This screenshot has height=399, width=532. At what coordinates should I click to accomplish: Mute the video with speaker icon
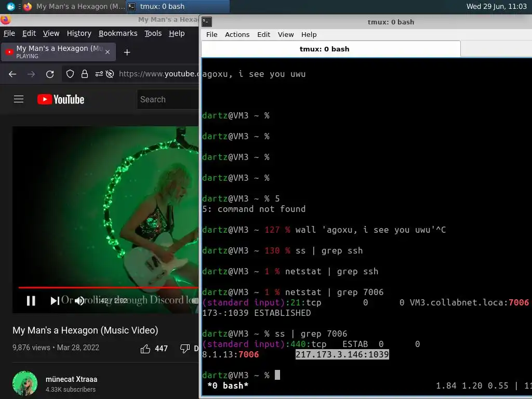pyautogui.click(x=79, y=301)
